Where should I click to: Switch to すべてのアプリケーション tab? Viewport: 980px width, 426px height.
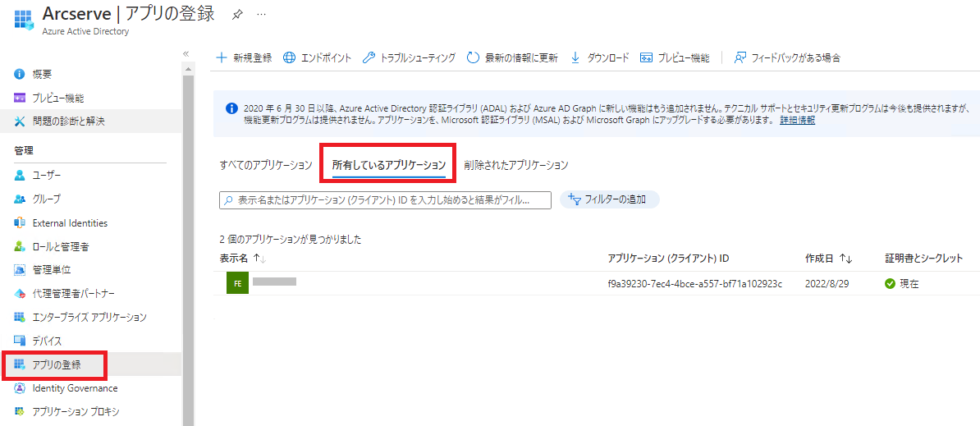coord(266,165)
